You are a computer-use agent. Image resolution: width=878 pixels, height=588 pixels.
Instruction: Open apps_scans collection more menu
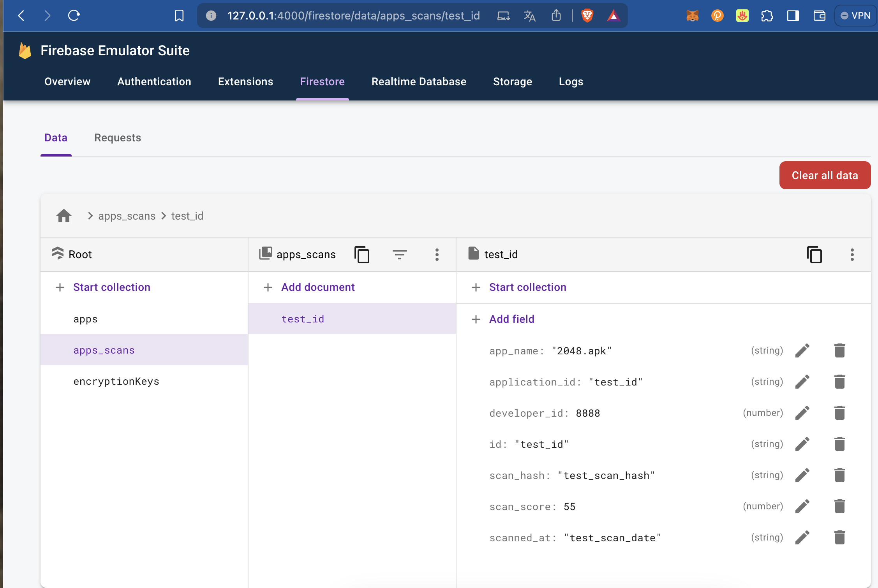pos(437,255)
